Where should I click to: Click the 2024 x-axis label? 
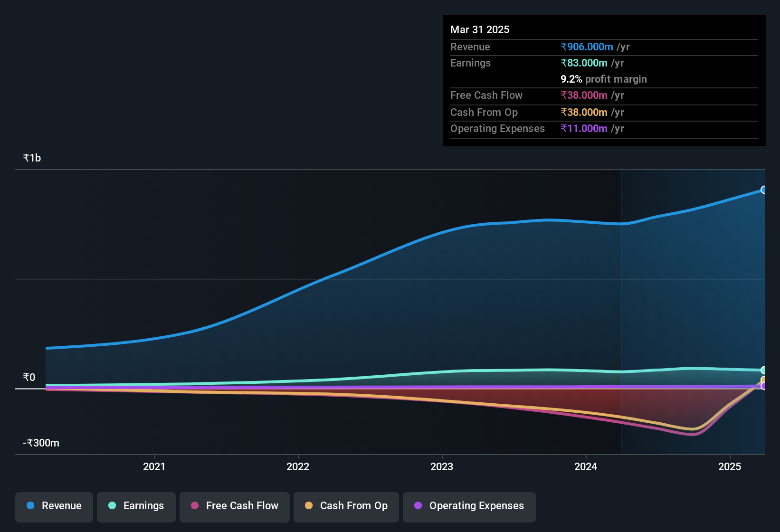click(586, 466)
